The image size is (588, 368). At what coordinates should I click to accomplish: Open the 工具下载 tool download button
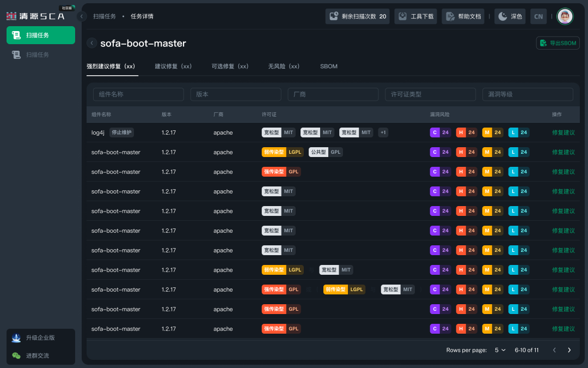click(x=415, y=16)
